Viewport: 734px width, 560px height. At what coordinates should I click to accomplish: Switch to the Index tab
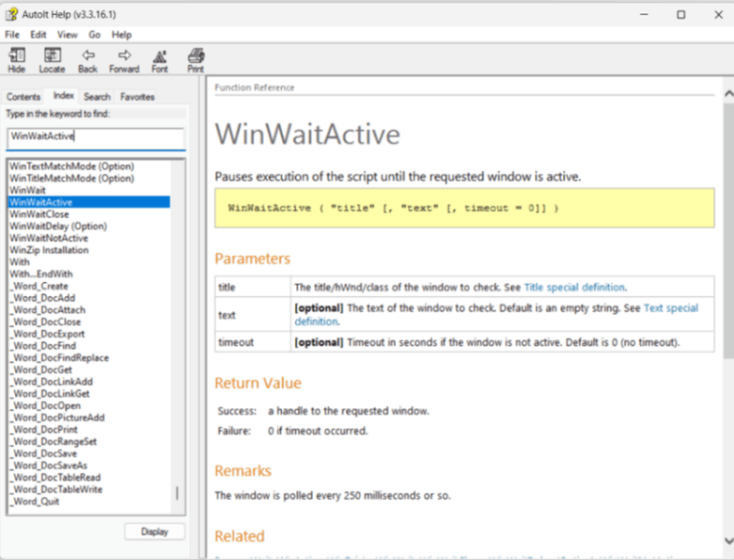click(x=63, y=96)
